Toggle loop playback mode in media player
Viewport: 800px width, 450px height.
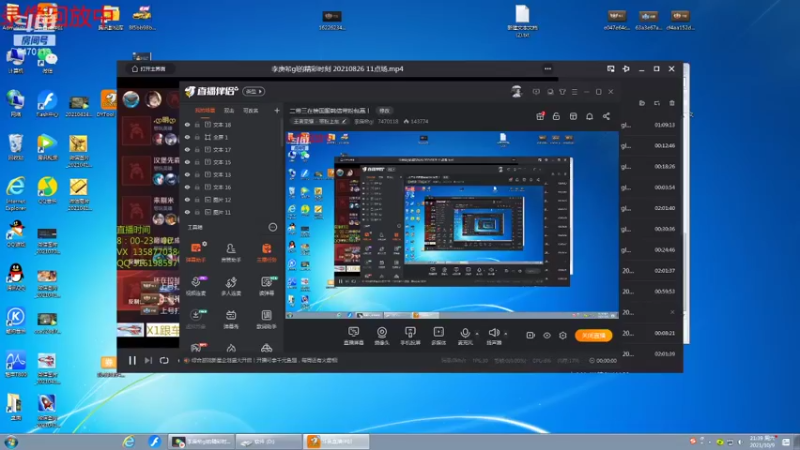tap(164, 360)
